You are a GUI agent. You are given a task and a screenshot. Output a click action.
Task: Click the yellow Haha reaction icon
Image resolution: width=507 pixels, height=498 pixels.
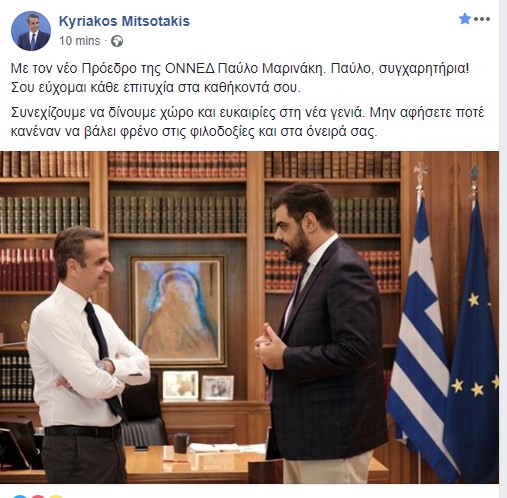(56, 496)
